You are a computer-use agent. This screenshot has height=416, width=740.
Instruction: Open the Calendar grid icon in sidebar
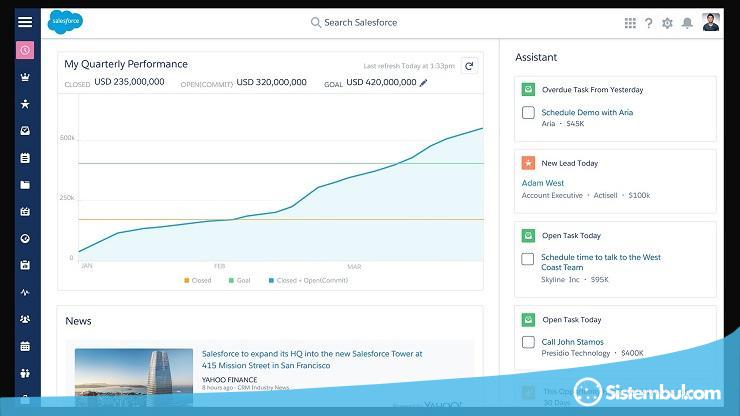(25, 346)
